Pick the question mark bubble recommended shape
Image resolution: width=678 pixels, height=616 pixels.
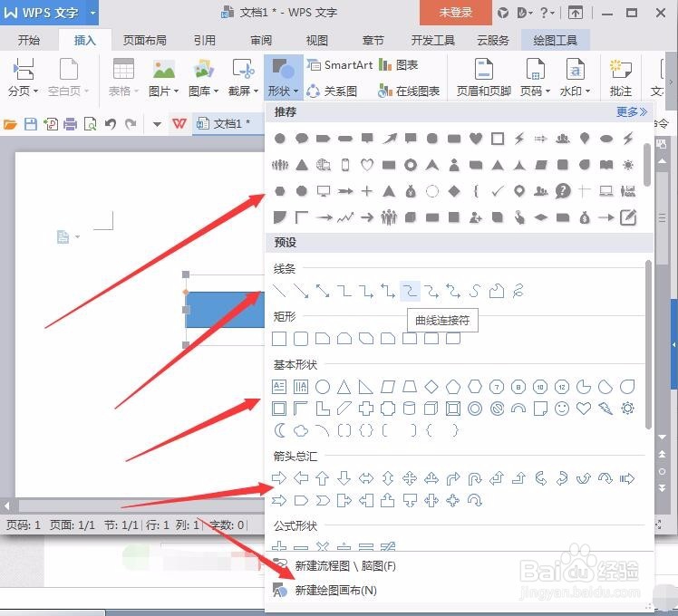pos(563,190)
